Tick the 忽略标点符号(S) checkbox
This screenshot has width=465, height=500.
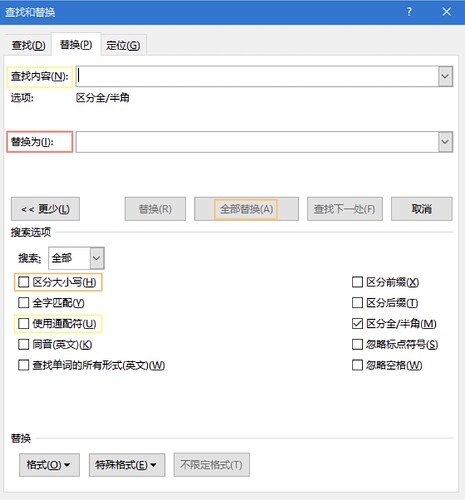357,344
